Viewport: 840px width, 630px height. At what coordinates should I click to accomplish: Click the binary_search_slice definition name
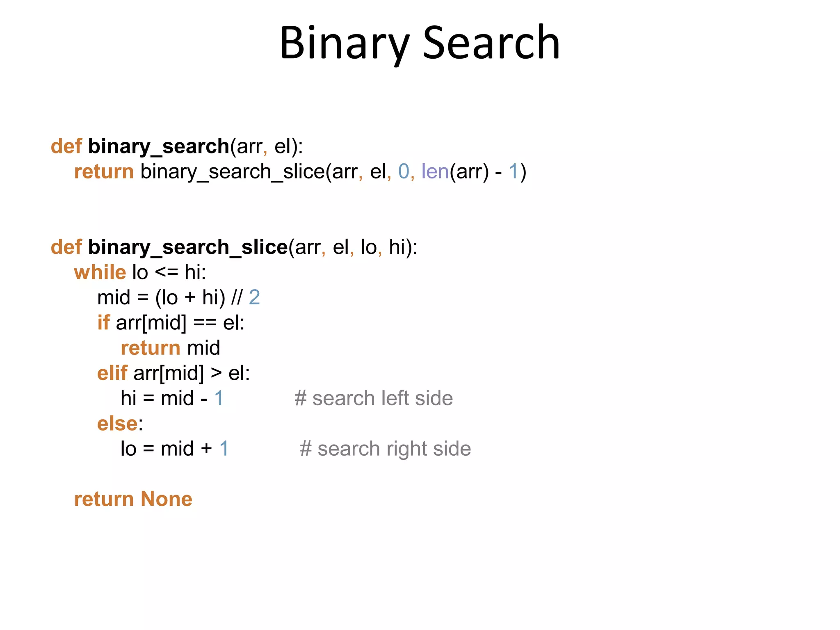[188, 247]
